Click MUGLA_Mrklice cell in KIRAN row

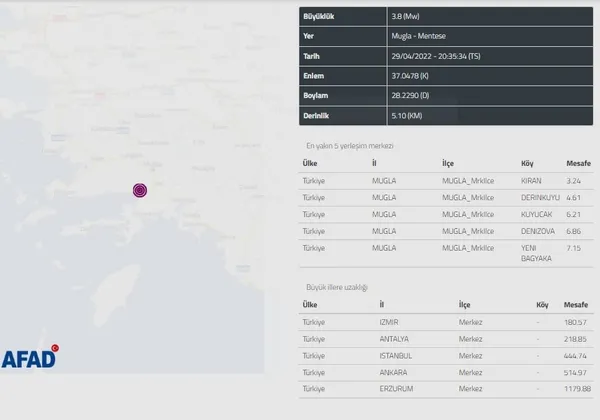(x=468, y=181)
